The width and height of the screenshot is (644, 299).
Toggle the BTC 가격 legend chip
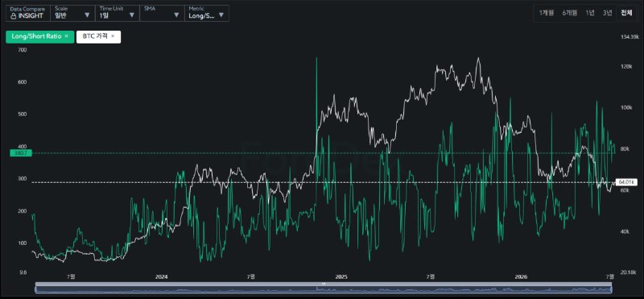pyautogui.click(x=98, y=36)
